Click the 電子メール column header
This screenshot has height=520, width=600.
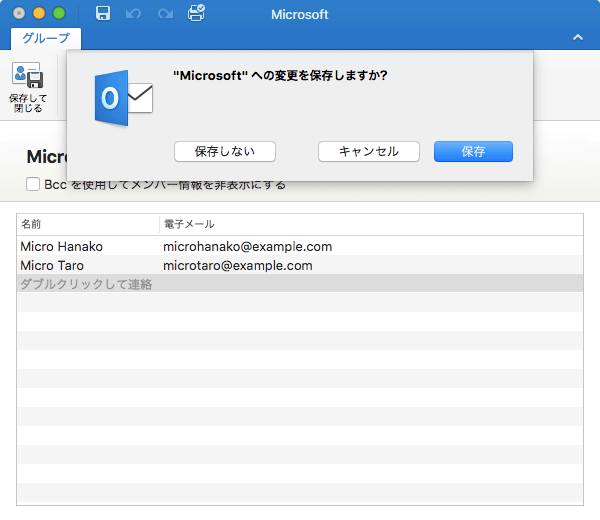(x=371, y=224)
